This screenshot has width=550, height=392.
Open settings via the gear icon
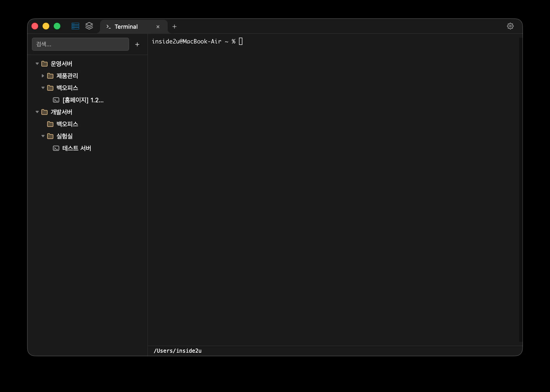(510, 26)
